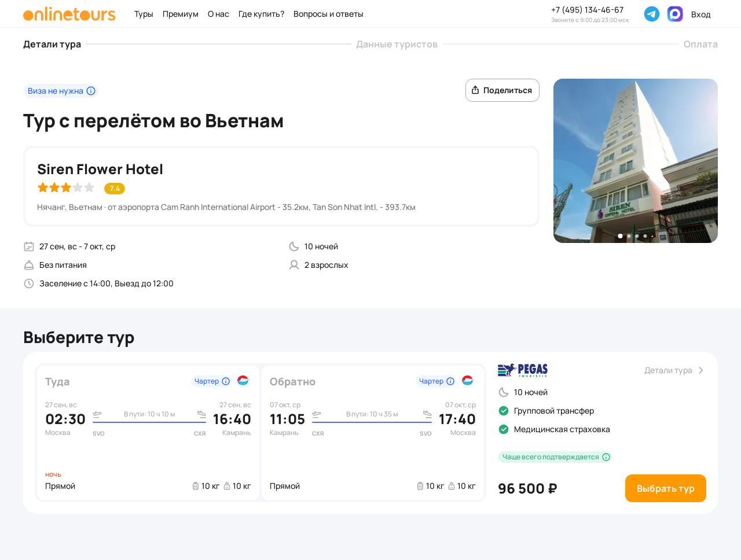Expand Детали тура chevron in the offer card
This screenshot has height=560, width=741.
(x=701, y=370)
